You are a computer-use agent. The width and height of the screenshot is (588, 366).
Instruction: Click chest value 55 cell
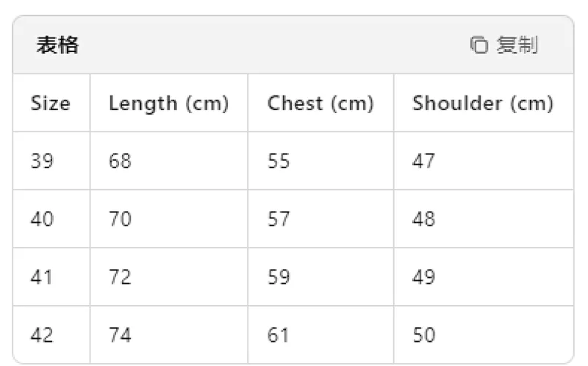point(320,161)
